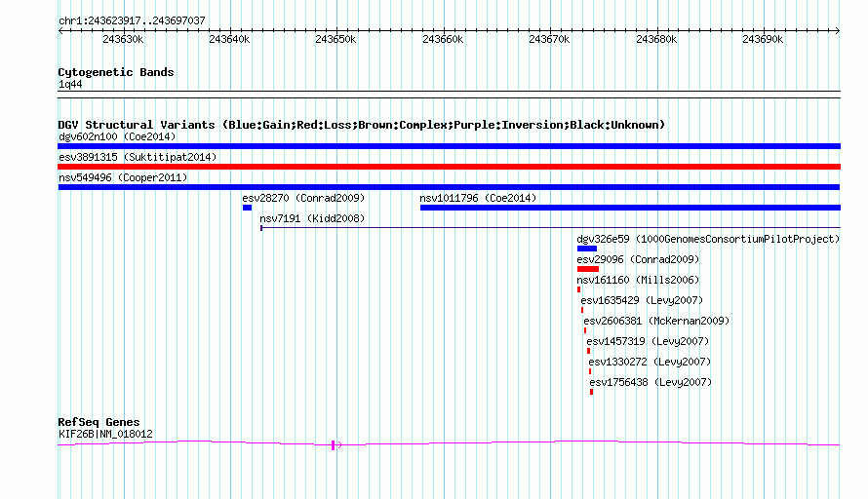Open esv29096 (Conrad2009) variant label
868x499 pixels.
[638, 259]
